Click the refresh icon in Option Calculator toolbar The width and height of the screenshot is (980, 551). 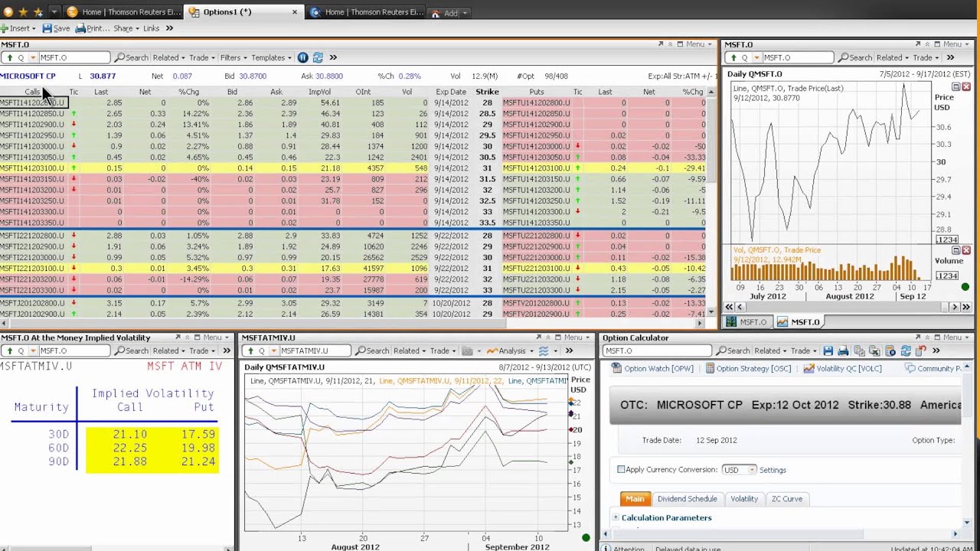906,350
